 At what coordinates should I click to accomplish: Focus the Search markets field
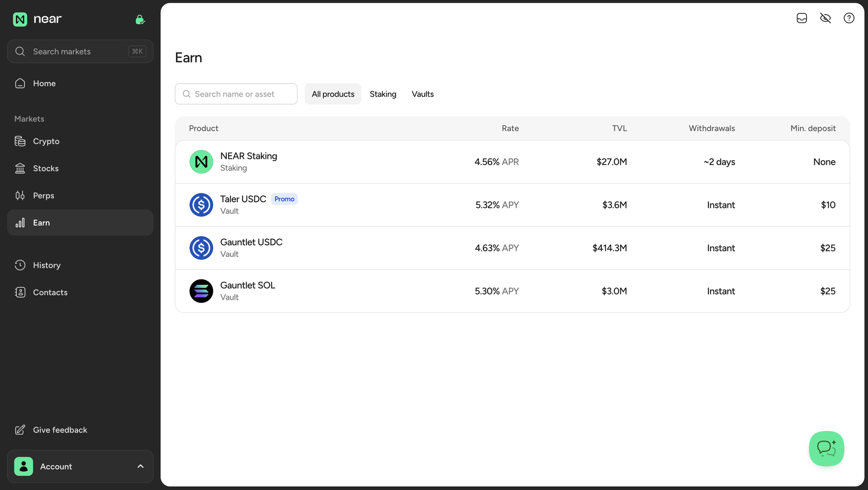pyautogui.click(x=80, y=52)
